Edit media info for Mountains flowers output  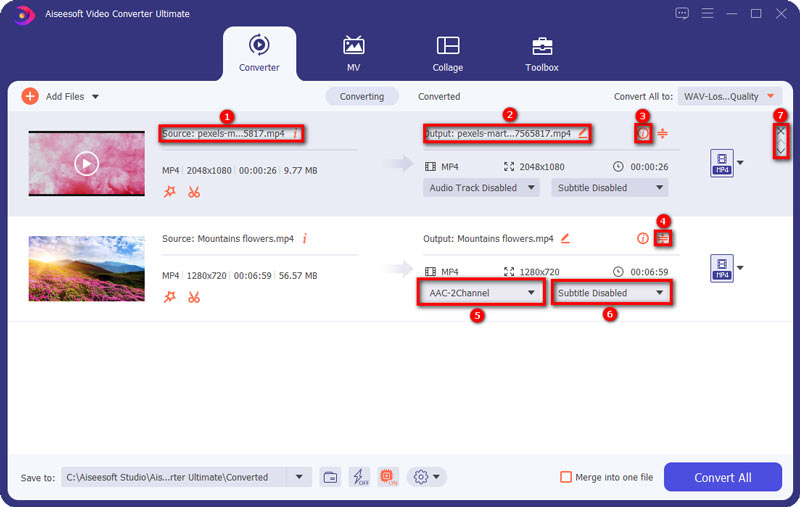pos(643,238)
